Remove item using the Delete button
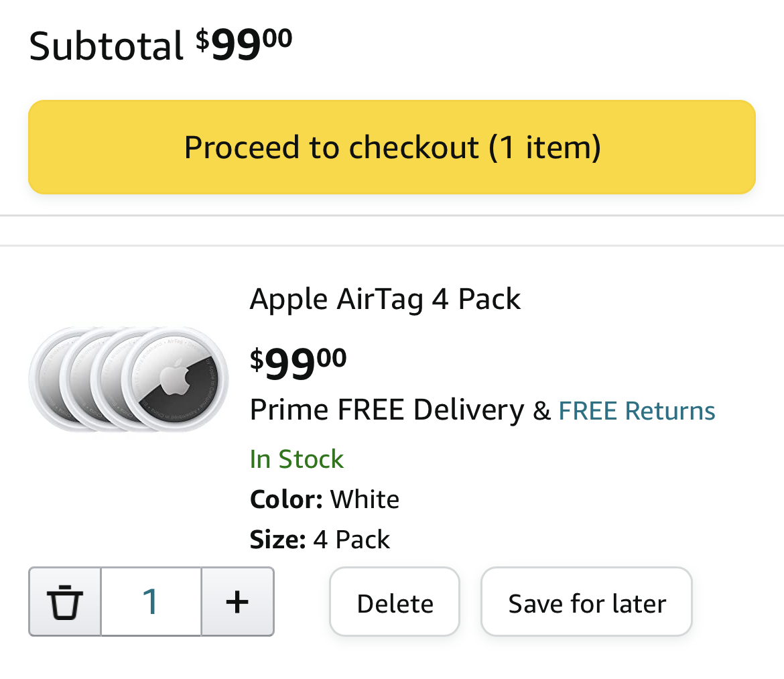 coord(395,603)
